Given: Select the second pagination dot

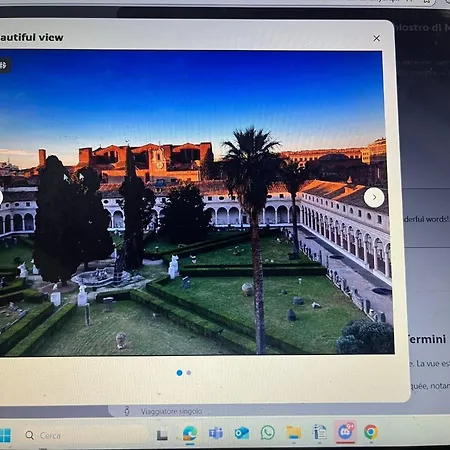Looking at the screenshot, I should 189,373.
